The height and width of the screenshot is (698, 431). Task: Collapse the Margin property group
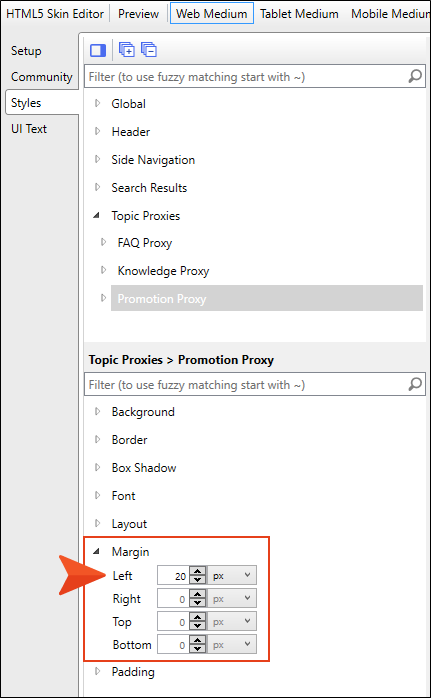tap(97, 552)
